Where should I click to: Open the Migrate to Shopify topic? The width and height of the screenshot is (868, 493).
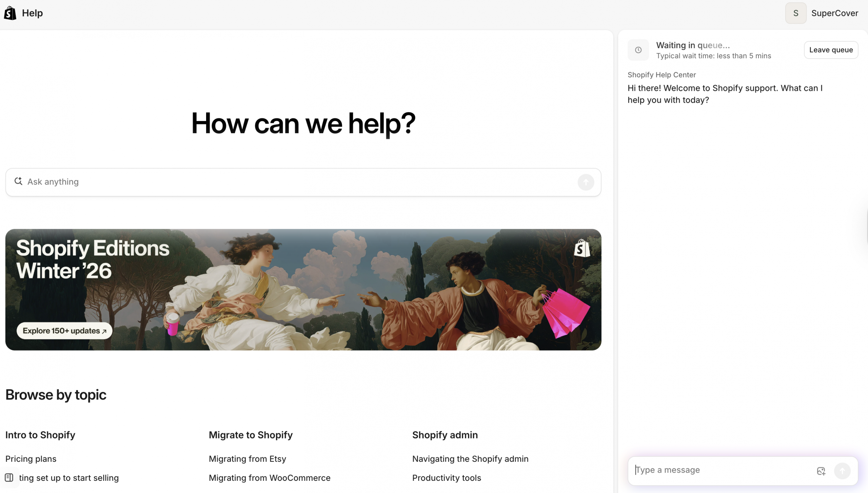click(251, 435)
